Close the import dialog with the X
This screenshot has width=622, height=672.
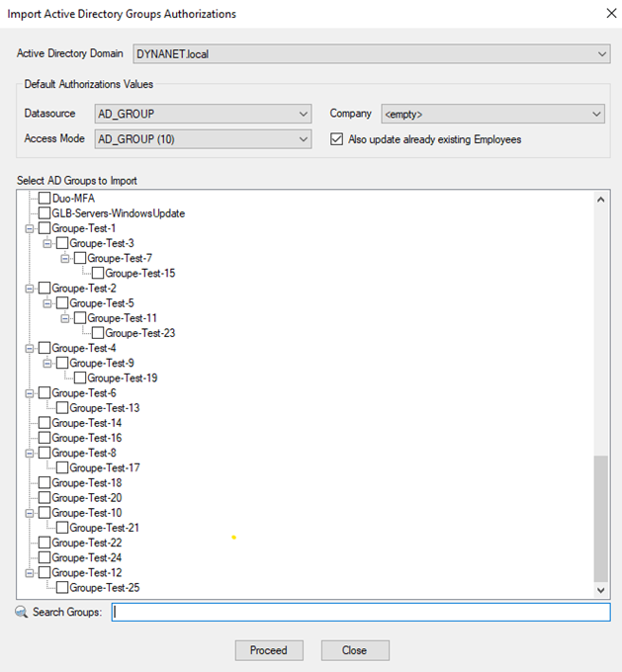(x=606, y=14)
